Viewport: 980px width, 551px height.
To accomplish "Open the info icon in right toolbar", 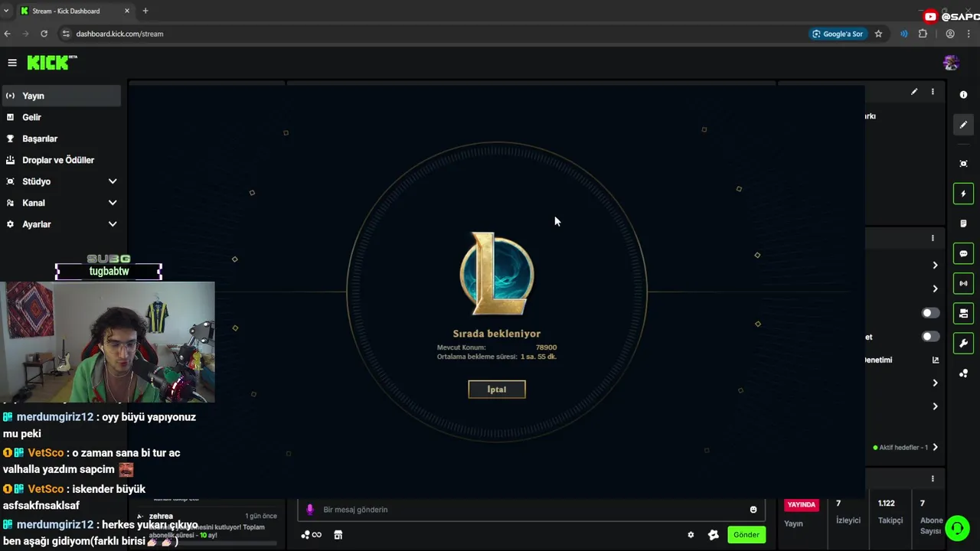I will point(963,95).
